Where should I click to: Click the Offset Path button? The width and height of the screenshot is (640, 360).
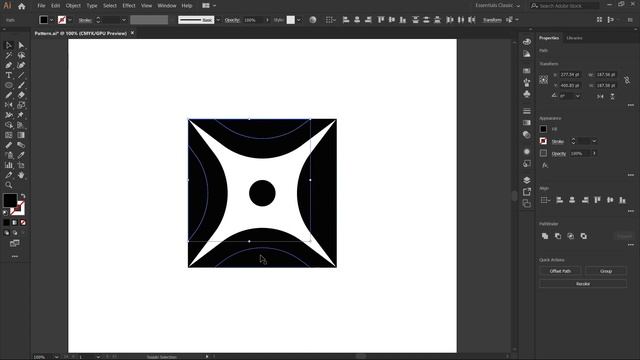point(560,271)
